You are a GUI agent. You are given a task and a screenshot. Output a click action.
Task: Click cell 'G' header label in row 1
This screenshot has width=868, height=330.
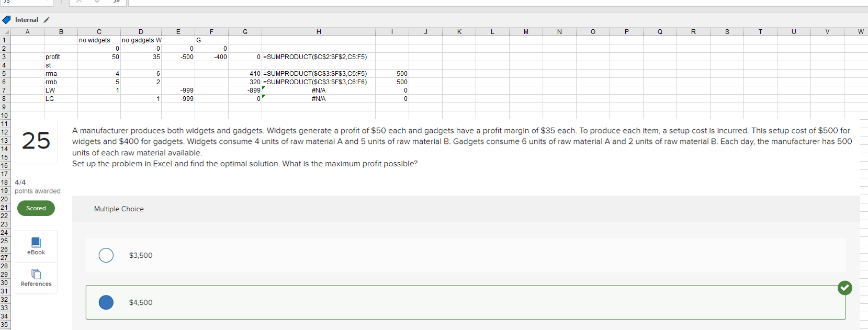211,40
